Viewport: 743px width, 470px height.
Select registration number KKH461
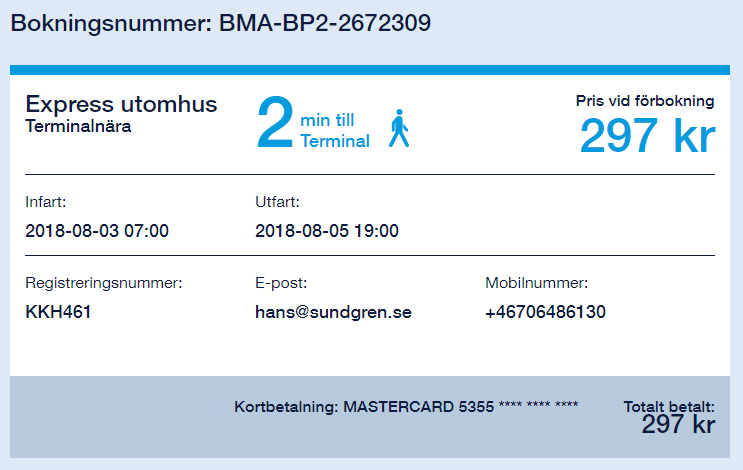[x=58, y=312]
